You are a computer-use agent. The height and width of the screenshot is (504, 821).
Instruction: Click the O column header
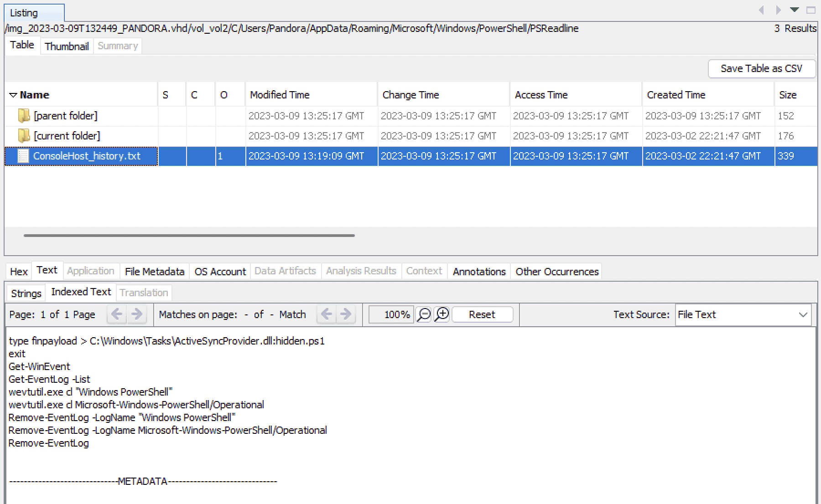[x=230, y=95]
